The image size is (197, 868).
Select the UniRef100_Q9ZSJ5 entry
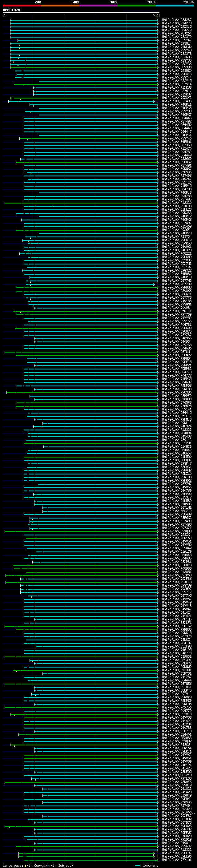pyautogui.click(x=177, y=26)
